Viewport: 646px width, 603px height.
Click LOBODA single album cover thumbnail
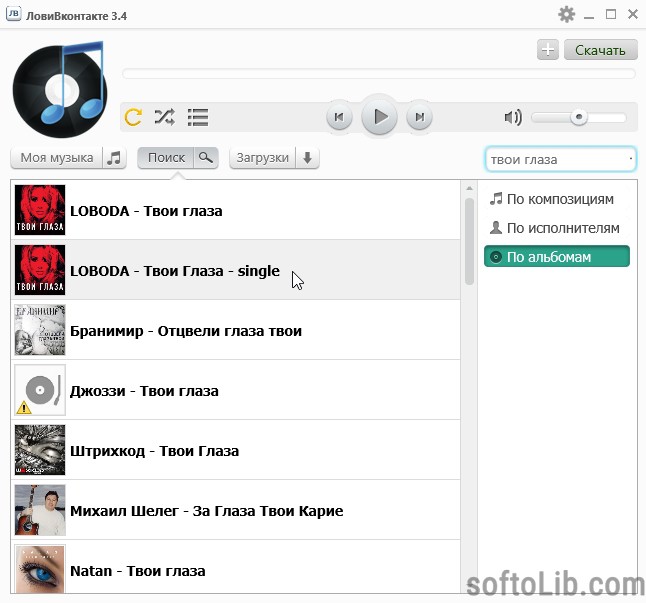click(x=40, y=270)
